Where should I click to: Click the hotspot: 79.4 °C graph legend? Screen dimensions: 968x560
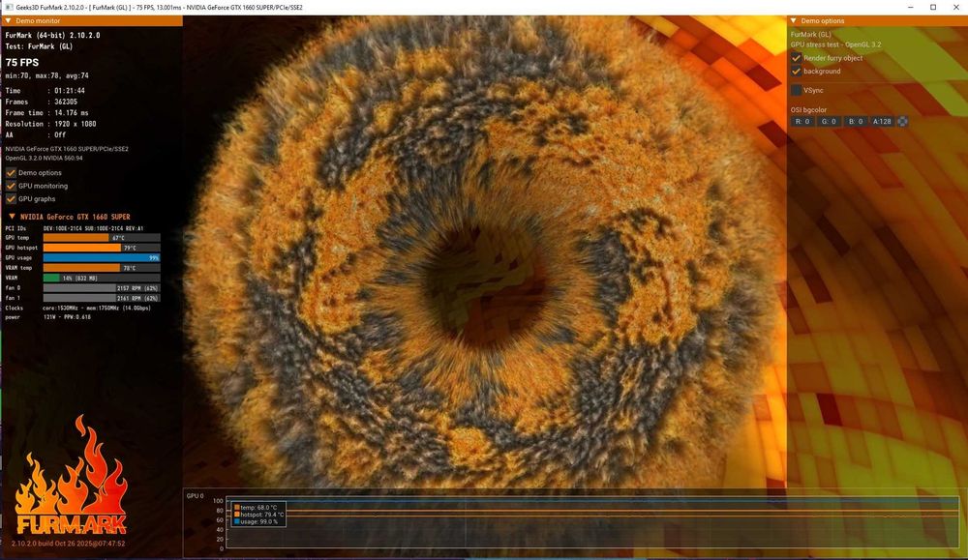click(258, 515)
